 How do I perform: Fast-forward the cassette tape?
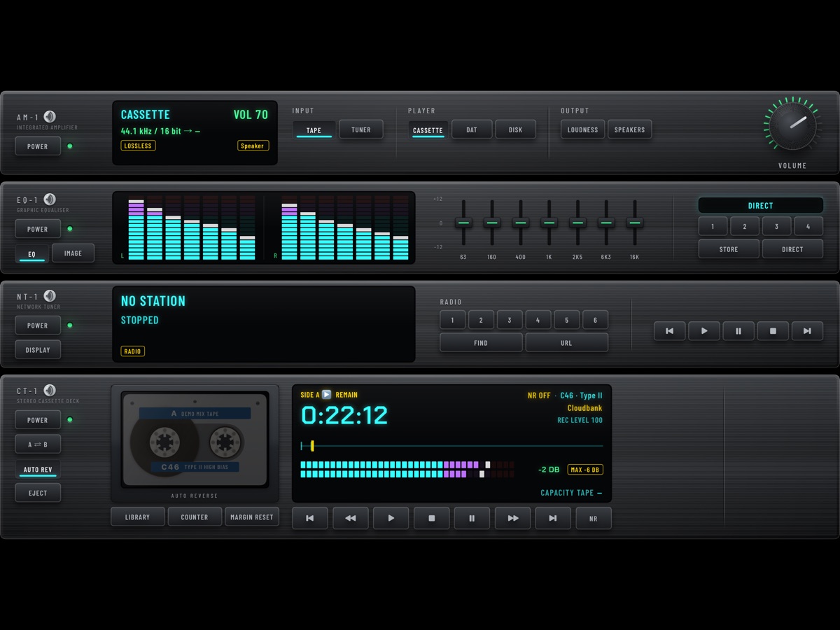click(513, 518)
